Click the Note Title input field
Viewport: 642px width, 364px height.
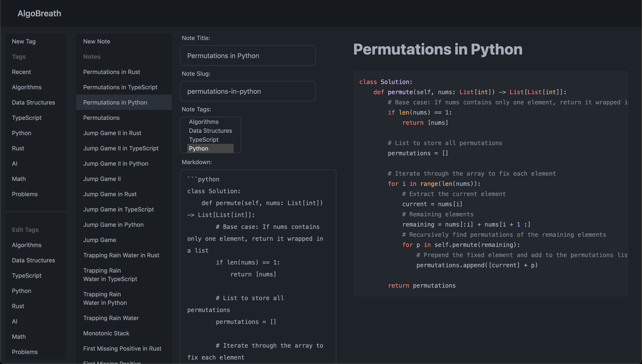point(248,56)
